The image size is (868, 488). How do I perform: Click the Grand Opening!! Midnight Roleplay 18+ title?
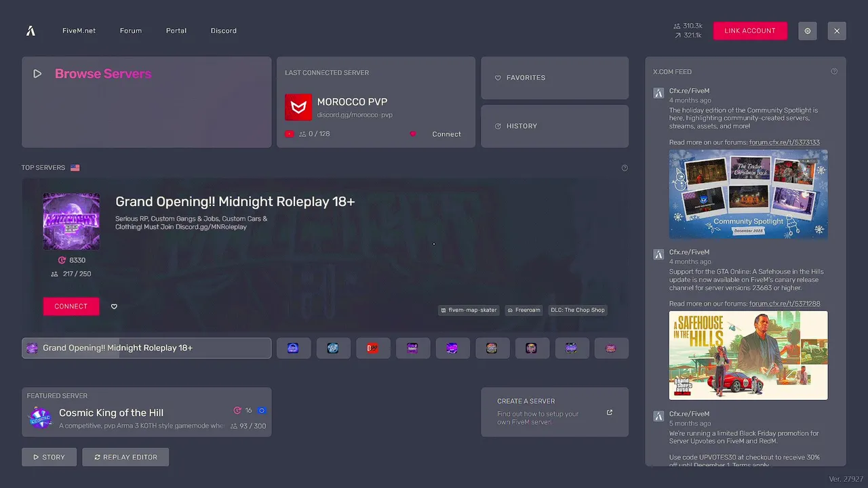click(x=235, y=201)
